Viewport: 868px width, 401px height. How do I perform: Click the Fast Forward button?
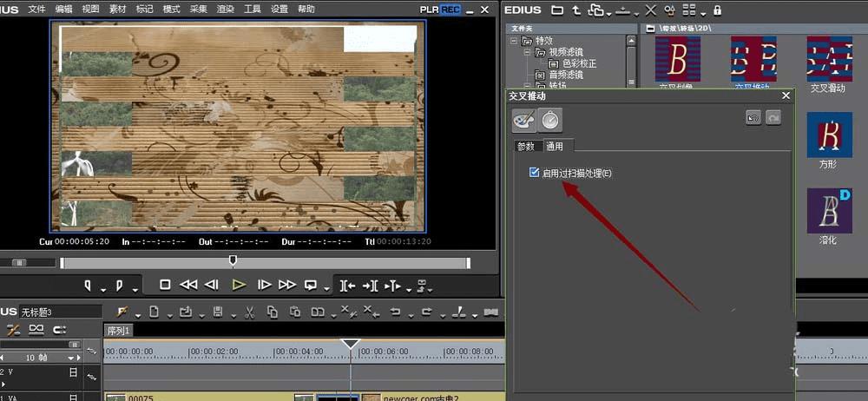click(287, 285)
